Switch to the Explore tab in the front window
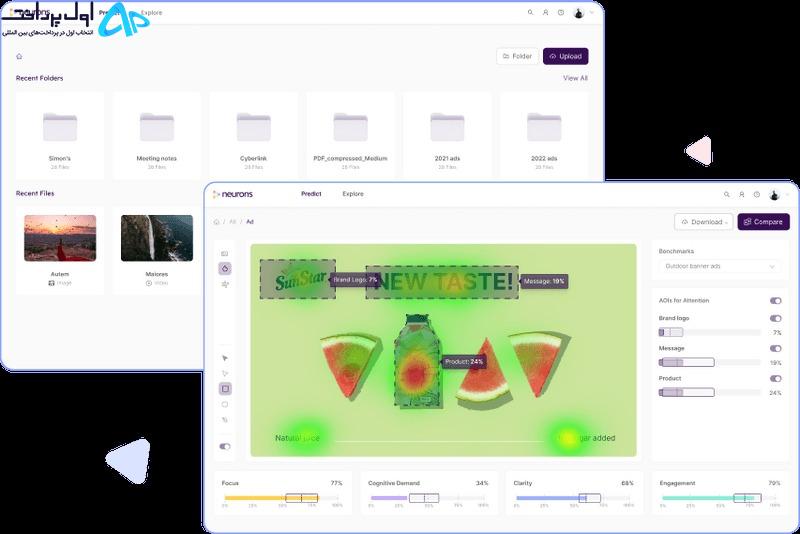 coord(353,194)
